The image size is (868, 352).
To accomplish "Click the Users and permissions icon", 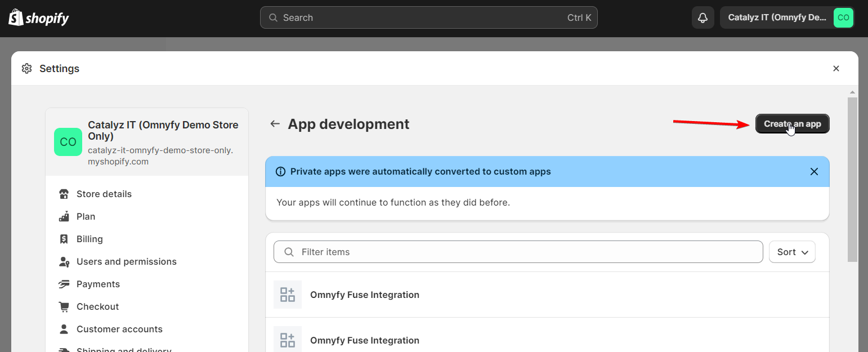I will pos(64,261).
